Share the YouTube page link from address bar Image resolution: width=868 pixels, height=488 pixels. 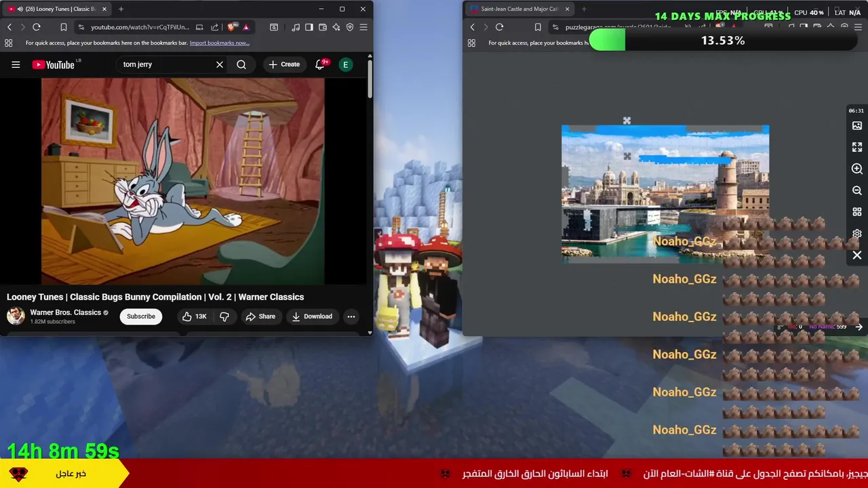[214, 27]
